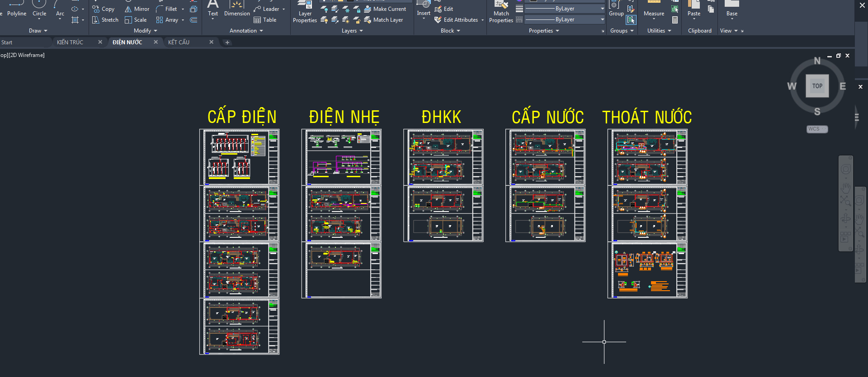The width and height of the screenshot is (868, 377).
Task: Open the linetype ByLayer dropdown
Action: pyautogui.click(x=565, y=19)
